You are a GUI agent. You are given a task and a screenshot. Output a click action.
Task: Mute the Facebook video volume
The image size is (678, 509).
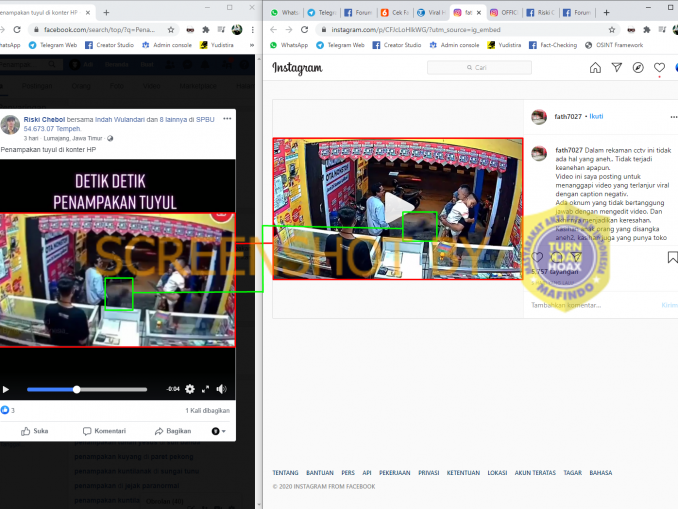(221, 389)
